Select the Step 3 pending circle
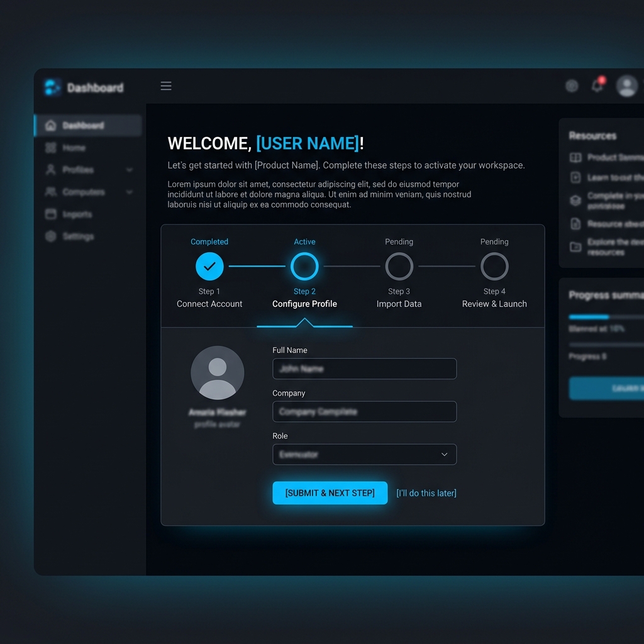The height and width of the screenshot is (644, 644). tap(399, 265)
